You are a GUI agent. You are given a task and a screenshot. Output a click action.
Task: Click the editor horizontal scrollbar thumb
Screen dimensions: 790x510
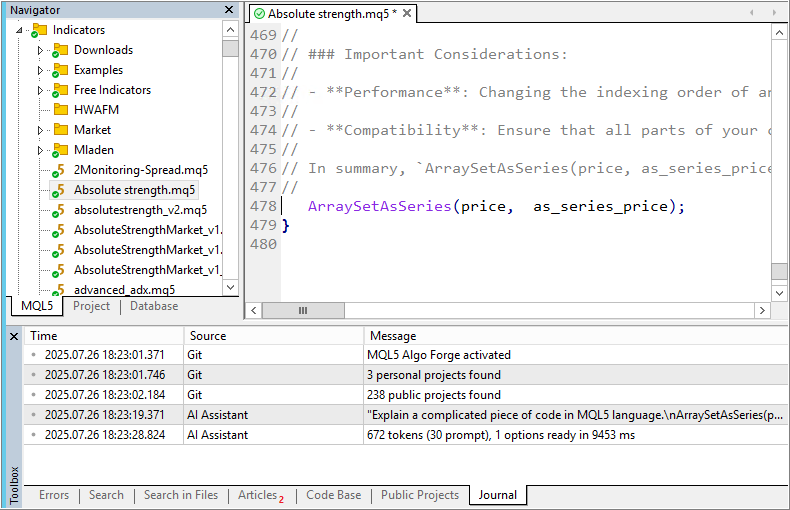coord(303,310)
